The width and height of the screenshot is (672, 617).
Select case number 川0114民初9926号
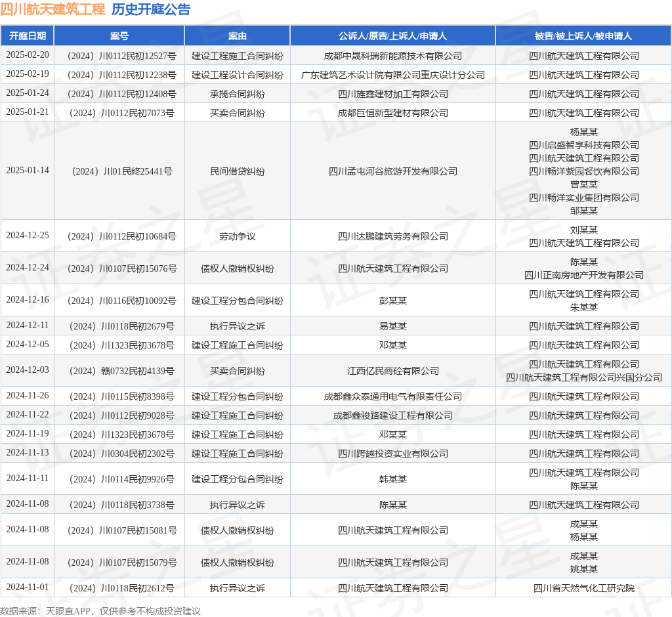point(121,479)
